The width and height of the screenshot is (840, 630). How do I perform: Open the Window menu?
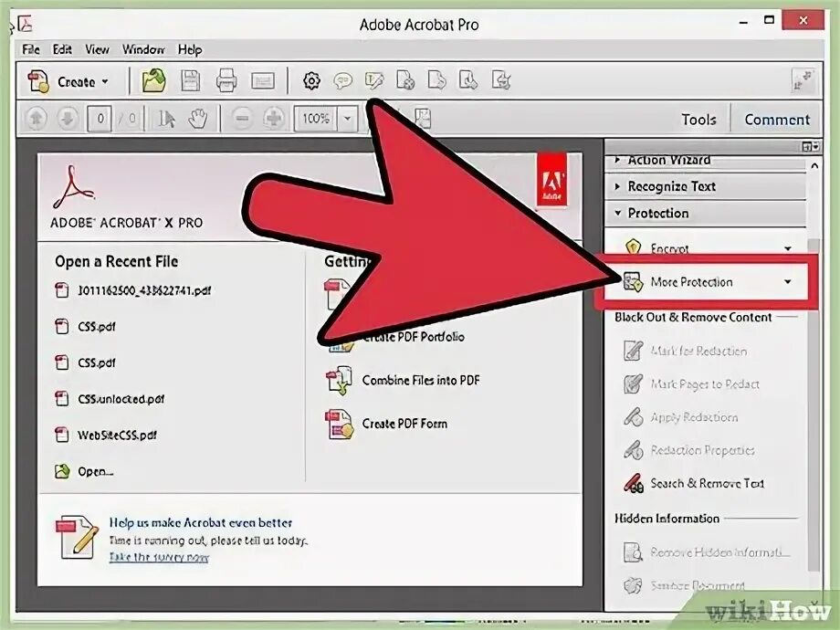(143, 50)
